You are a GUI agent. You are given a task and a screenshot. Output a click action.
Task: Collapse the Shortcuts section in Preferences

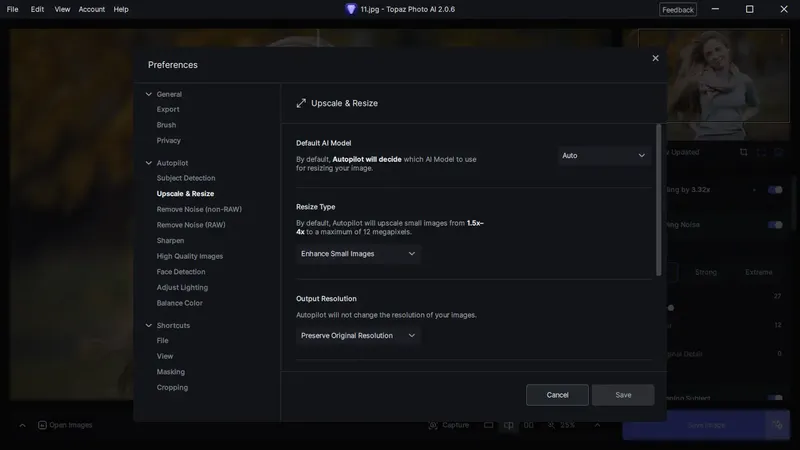[x=148, y=326]
